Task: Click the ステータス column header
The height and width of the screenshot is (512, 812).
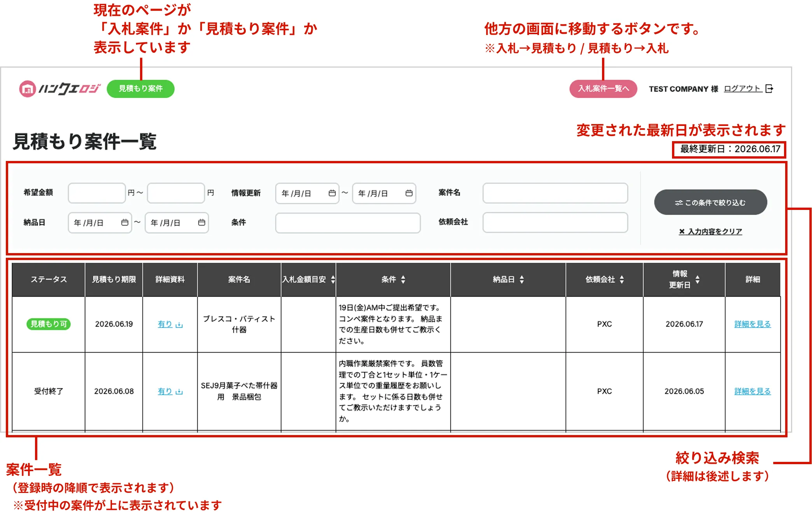Action: (49, 280)
